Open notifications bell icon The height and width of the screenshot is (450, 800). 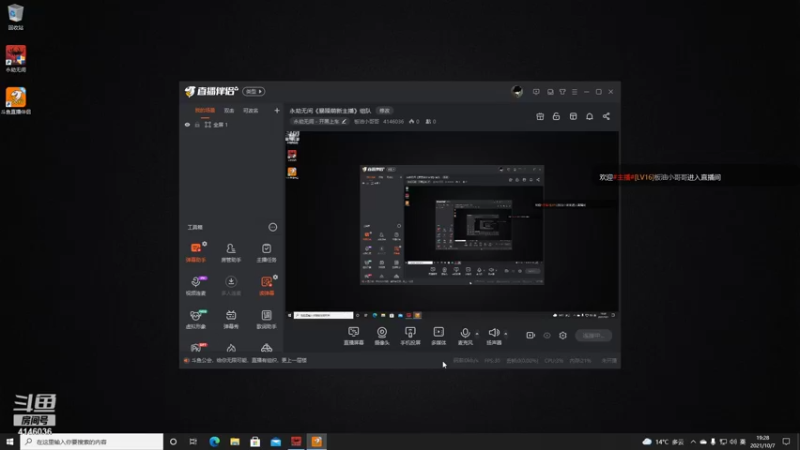(589, 116)
